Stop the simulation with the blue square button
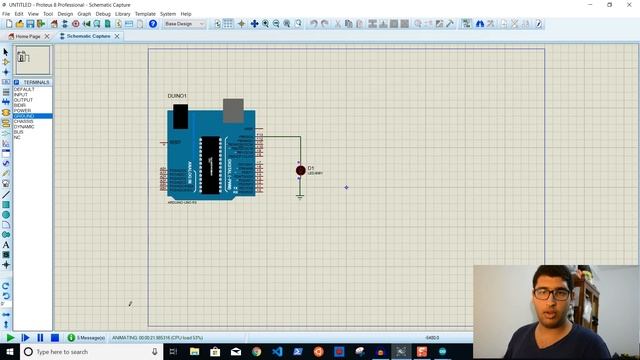 (55, 338)
